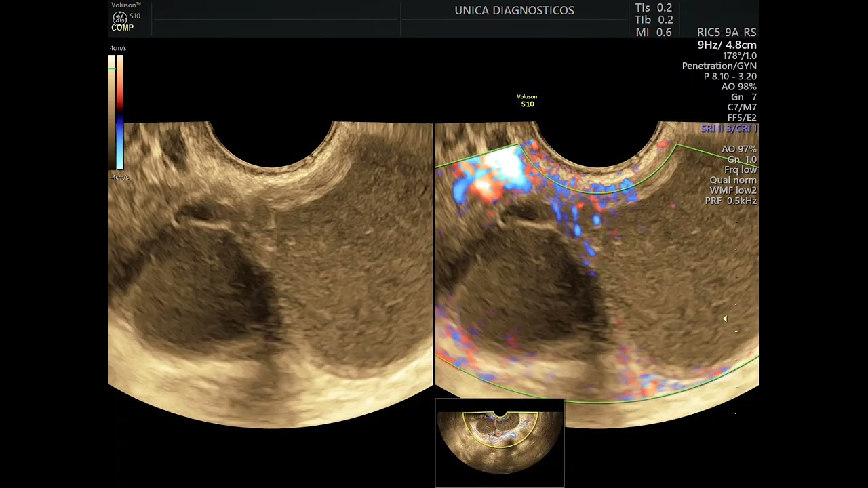Click the AO 98% acoustic output value
868x488 pixels.
[739, 87]
